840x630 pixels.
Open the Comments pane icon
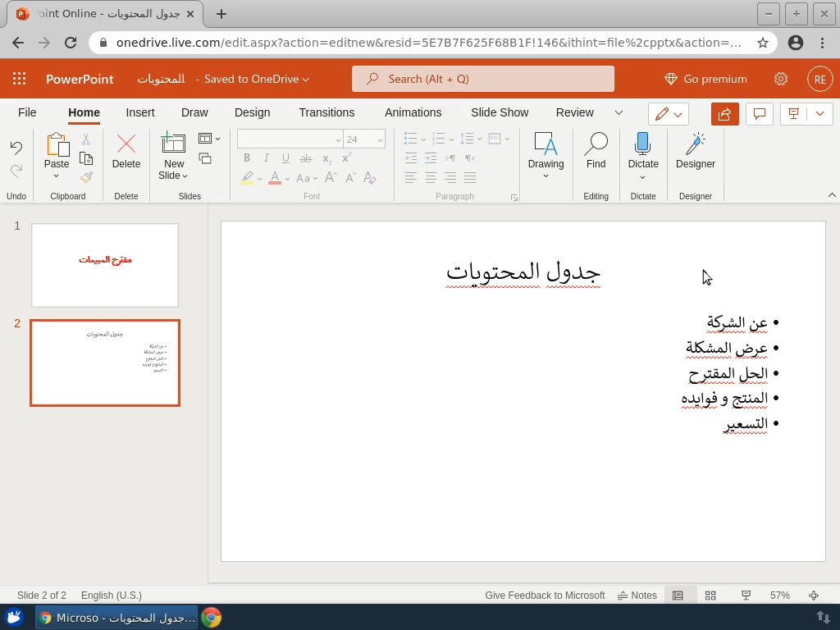(760, 114)
